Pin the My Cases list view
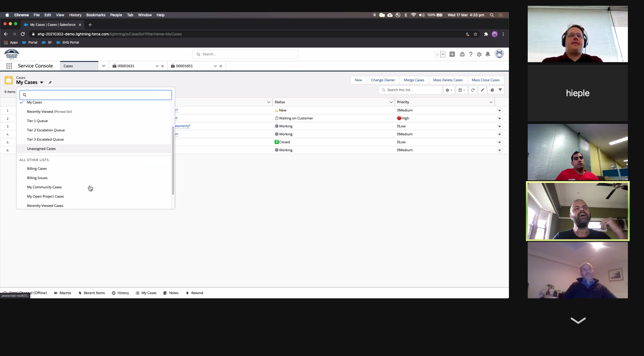644x356 pixels. pyautogui.click(x=50, y=83)
